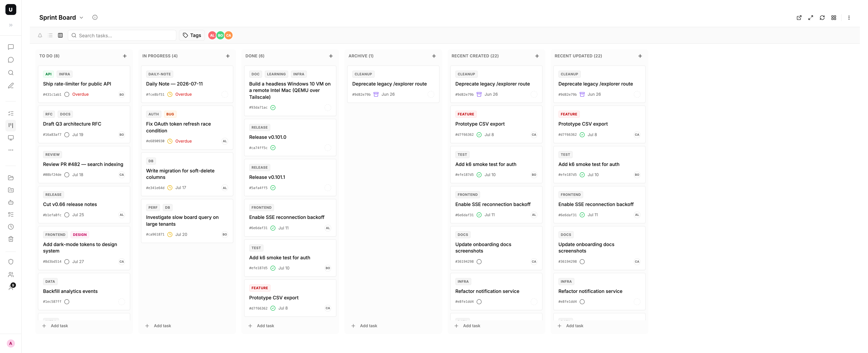Image resolution: width=868 pixels, height=353 pixels.
Task: Click Add task under DONE column
Action: pyautogui.click(x=261, y=326)
